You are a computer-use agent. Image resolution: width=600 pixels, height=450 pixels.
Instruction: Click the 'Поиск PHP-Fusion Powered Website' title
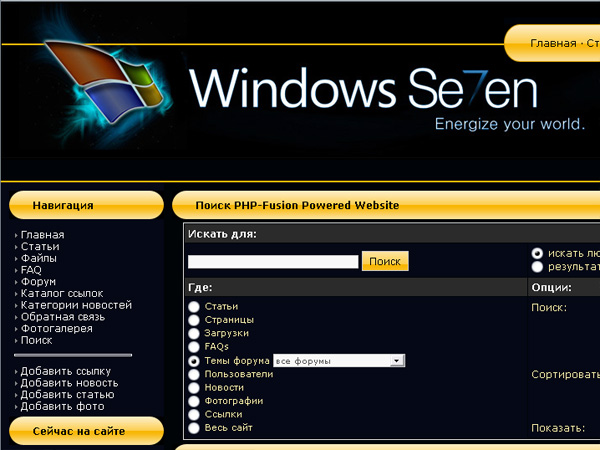tap(297, 205)
